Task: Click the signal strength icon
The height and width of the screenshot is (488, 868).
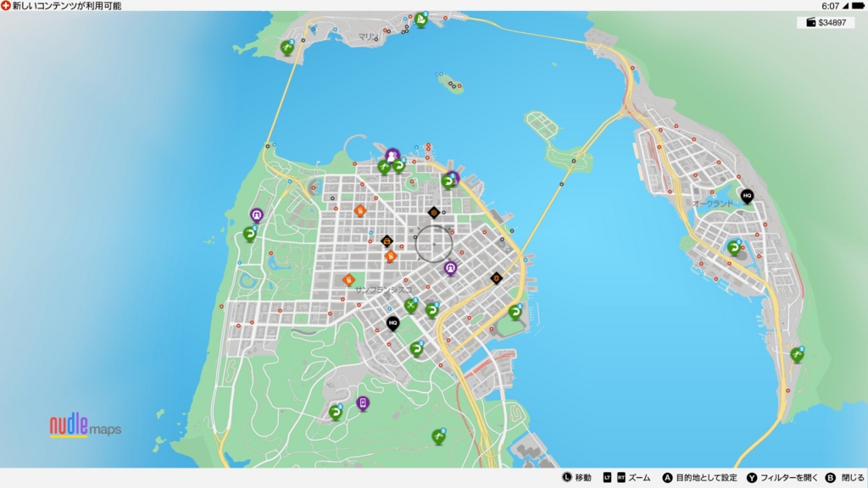Action: click(x=845, y=6)
